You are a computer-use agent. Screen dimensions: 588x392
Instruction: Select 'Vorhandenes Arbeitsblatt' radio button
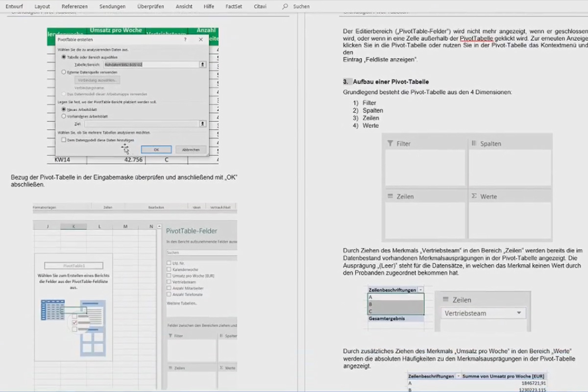point(64,117)
